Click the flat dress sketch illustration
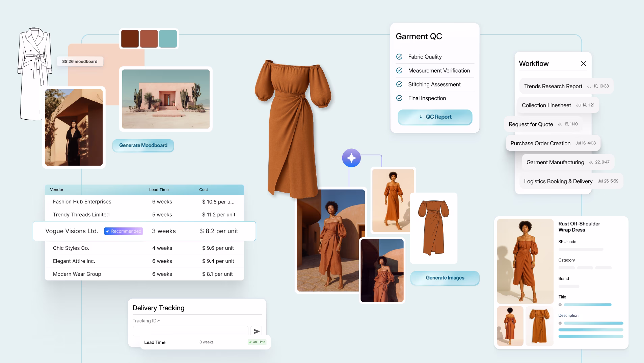This screenshot has width=644, height=363. (433, 228)
